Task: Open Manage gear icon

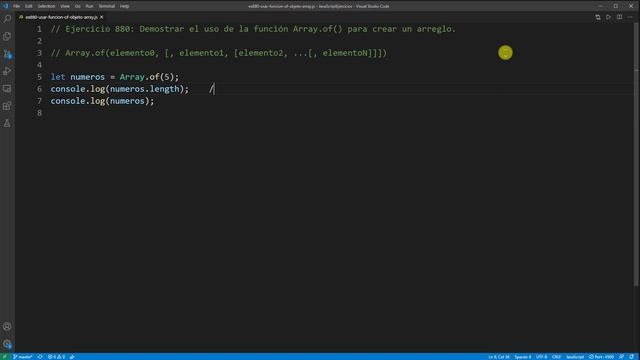Action: tap(7, 344)
